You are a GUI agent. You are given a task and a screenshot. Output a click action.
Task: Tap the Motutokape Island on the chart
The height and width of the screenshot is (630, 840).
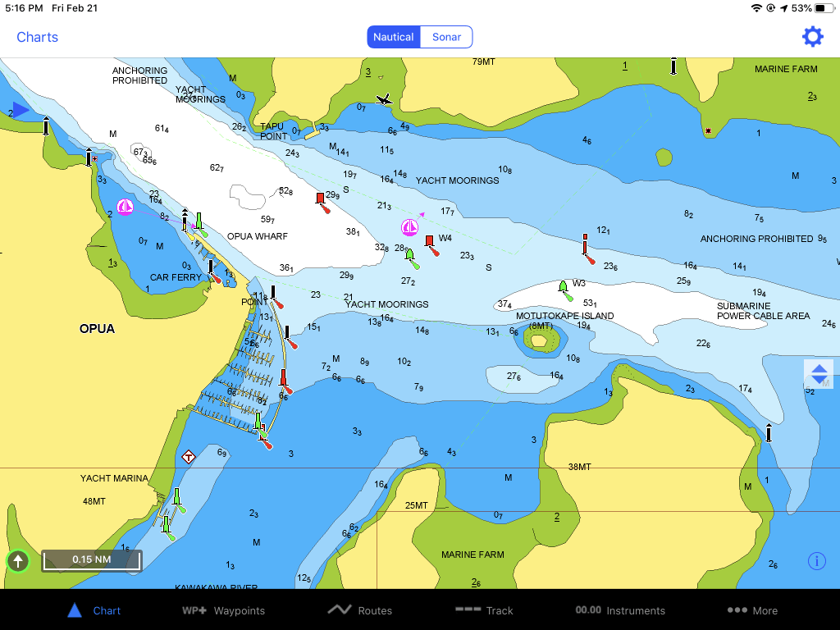(x=541, y=340)
